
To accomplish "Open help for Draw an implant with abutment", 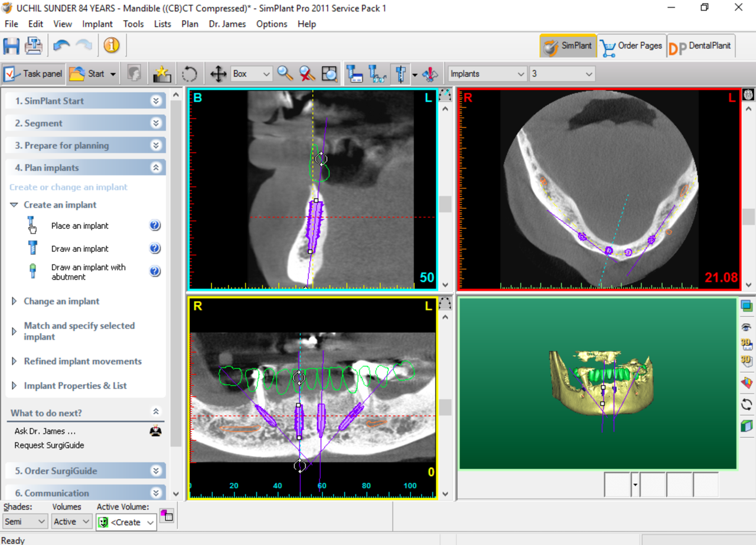I will coord(155,271).
